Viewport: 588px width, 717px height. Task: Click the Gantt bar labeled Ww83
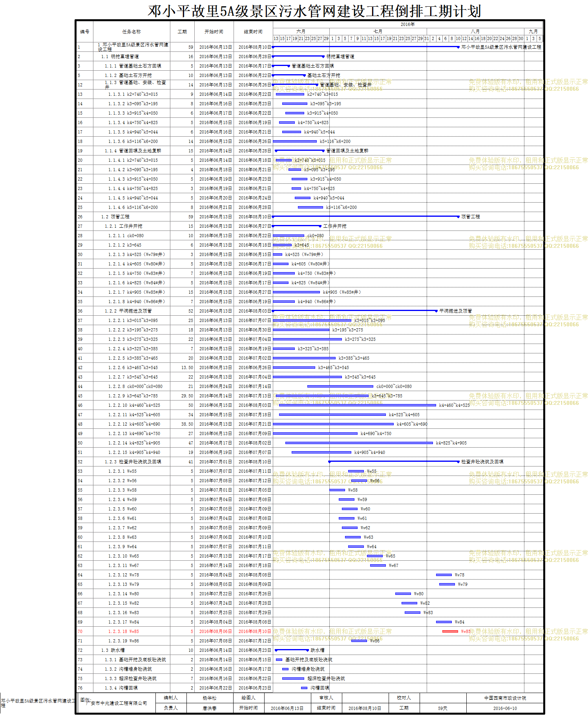pyautogui.click(x=413, y=612)
